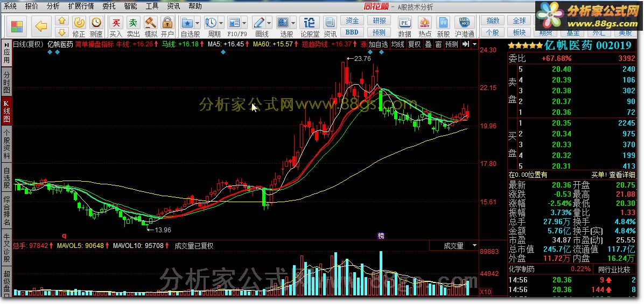Toggle 叠 overlay chart mode
The width and height of the screenshot is (644, 304).
coord(428,44)
